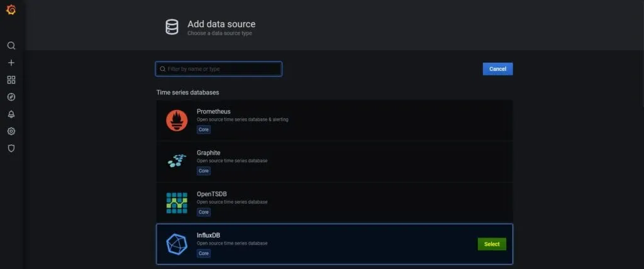Click the Add data source title

221,25
